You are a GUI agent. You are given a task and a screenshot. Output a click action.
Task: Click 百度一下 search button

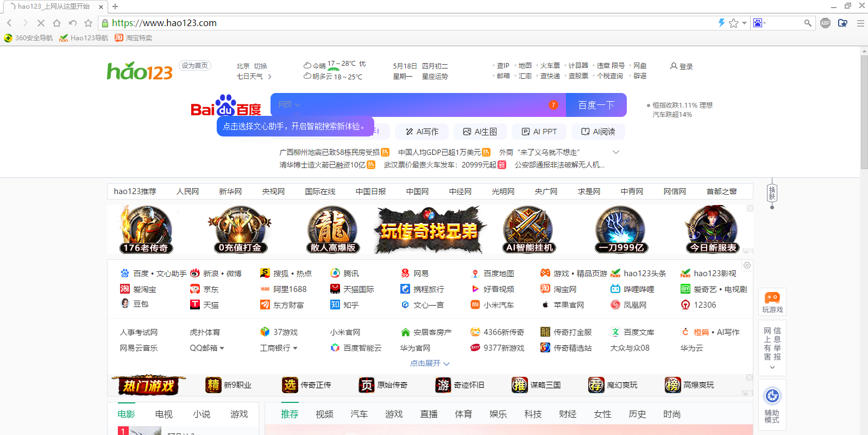pos(596,105)
